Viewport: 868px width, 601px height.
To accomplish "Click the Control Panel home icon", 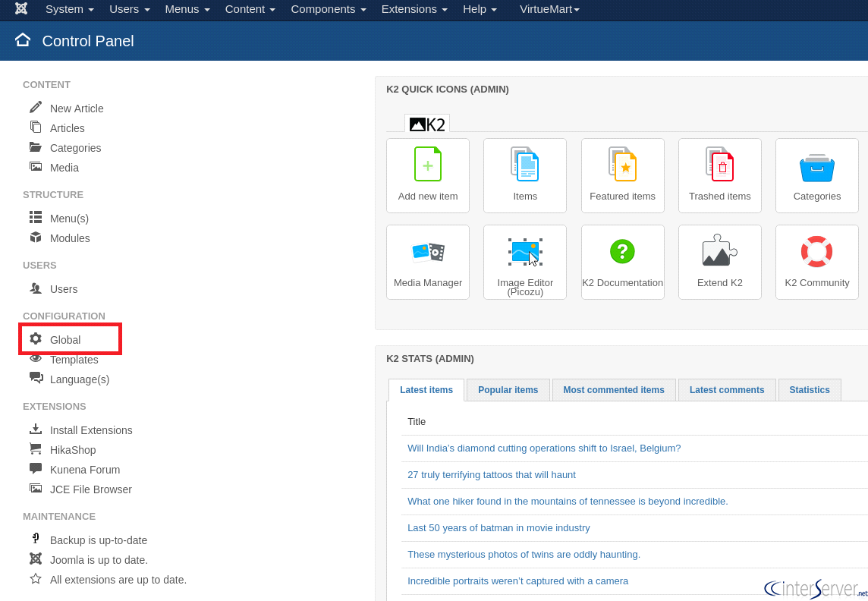I will pos(23,40).
